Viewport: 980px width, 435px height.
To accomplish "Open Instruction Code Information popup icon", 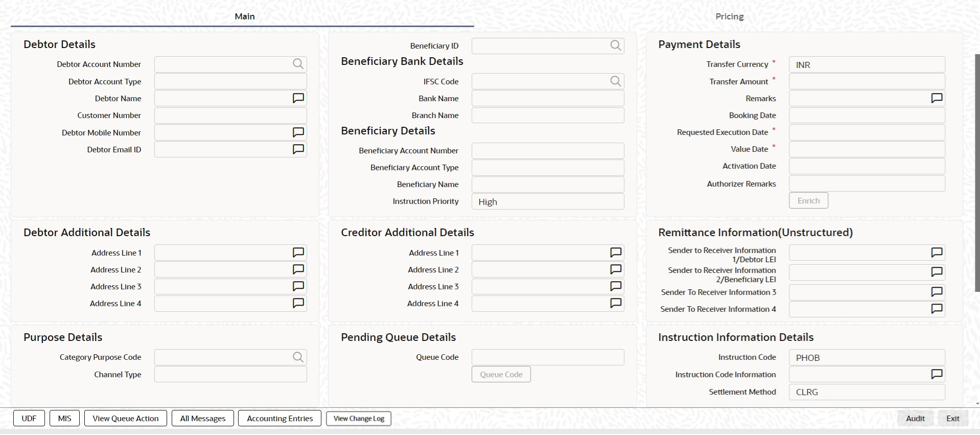I will 937,374.
